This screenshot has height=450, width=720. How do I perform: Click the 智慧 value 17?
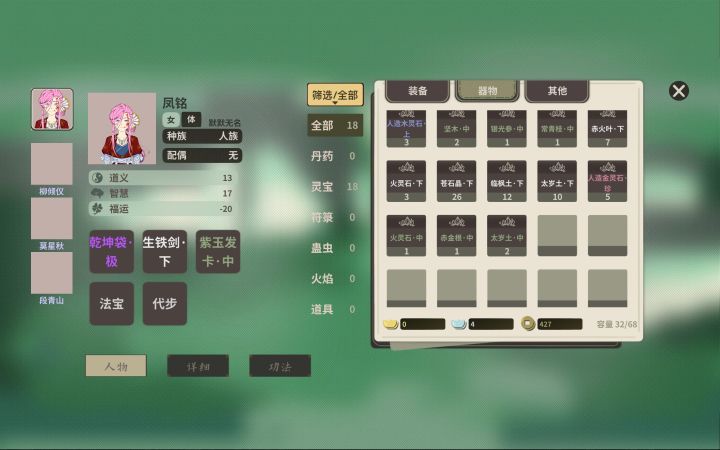[x=227, y=193]
